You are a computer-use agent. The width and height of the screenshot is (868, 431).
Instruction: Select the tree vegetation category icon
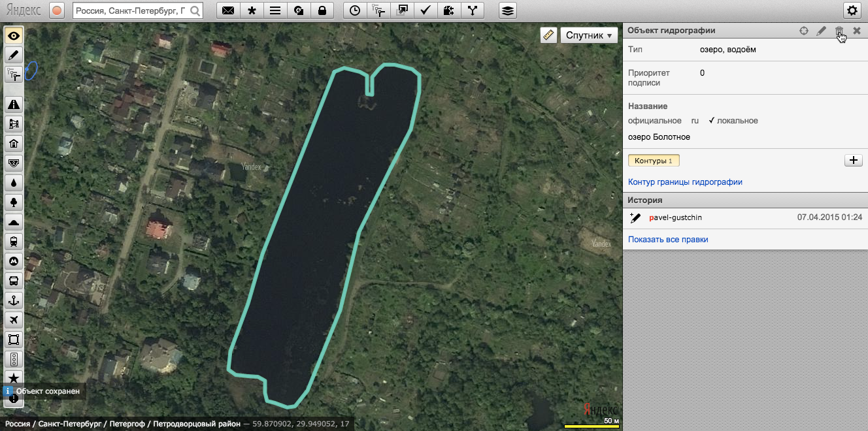pos(14,202)
